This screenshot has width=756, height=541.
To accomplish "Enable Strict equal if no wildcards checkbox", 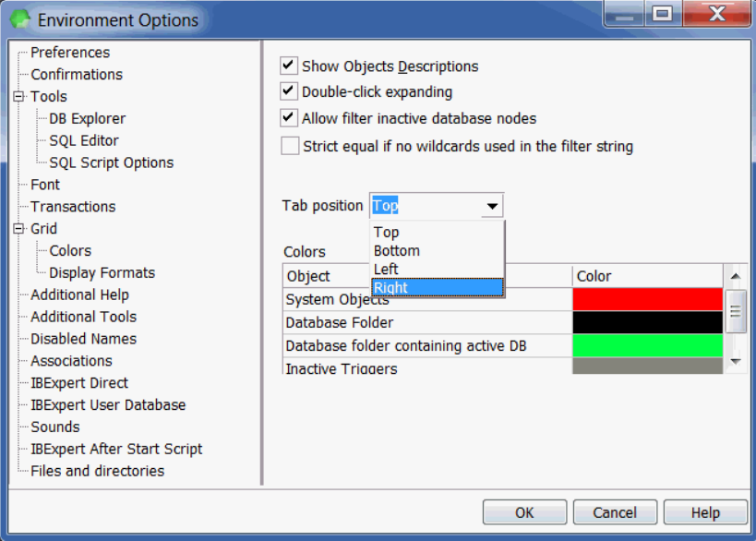I will coord(290,146).
